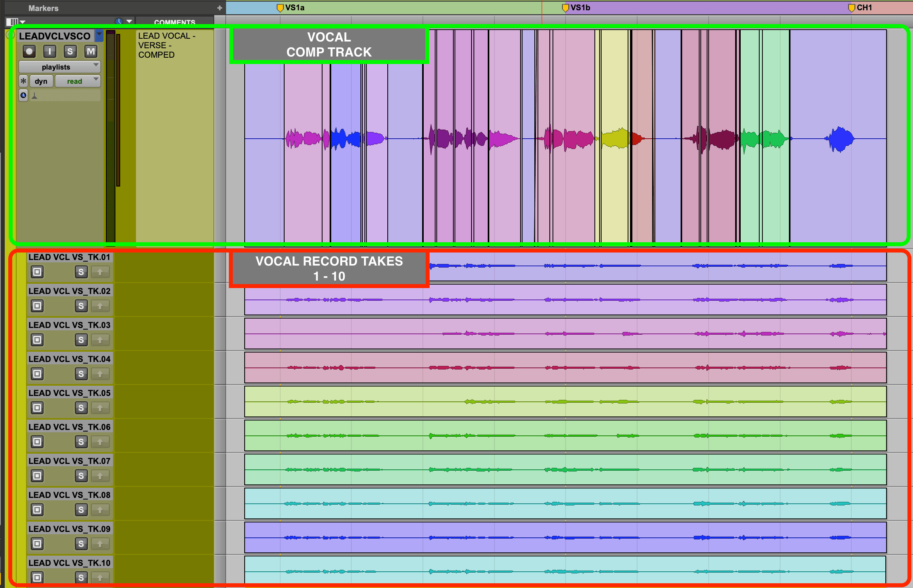Open dropdown arrow next to clock icon

tap(129, 21)
